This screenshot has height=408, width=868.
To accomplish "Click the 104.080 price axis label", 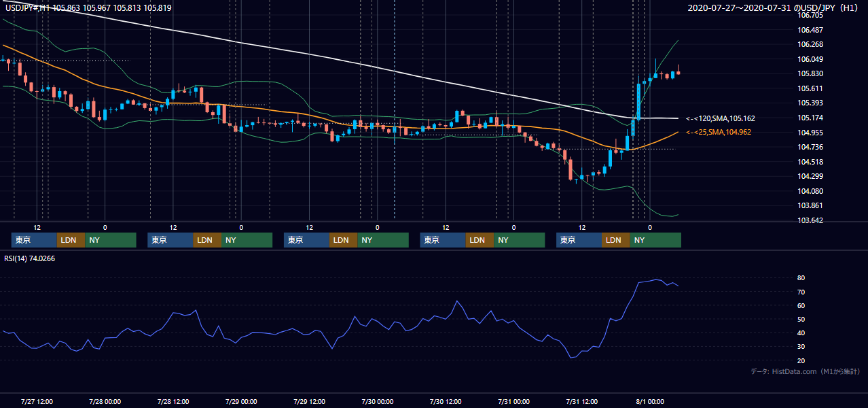I will coord(810,192).
